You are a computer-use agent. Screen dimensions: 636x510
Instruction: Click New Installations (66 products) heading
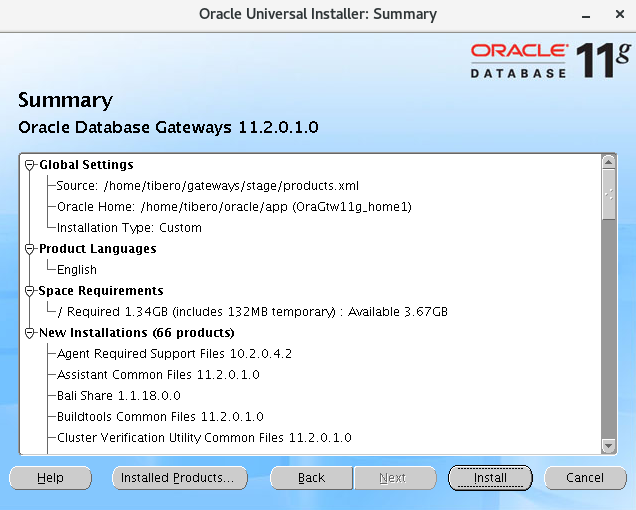[x=137, y=333]
